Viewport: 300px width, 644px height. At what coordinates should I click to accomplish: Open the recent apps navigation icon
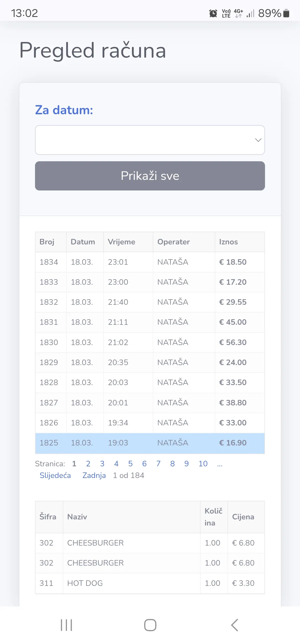point(66,625)
